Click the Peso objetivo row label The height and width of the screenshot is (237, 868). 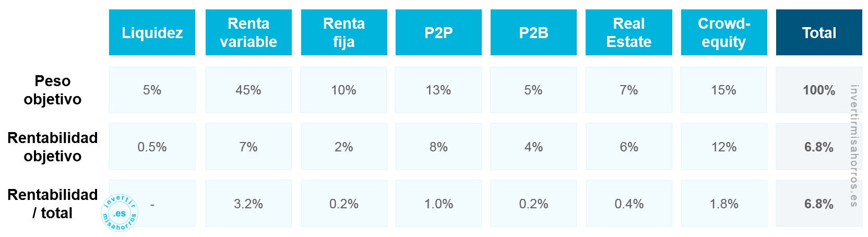52,90
